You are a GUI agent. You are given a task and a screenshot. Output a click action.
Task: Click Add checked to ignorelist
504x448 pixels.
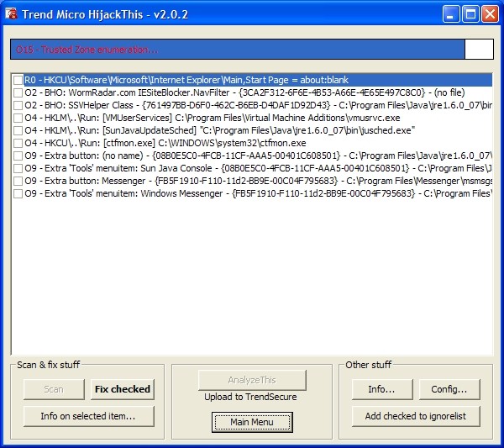pos(416,416)
